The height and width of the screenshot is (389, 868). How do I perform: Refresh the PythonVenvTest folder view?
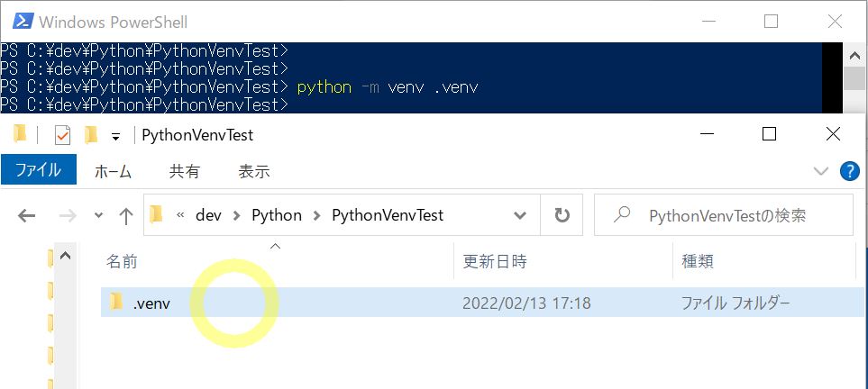pyautogui.click(x=562, y=214)
